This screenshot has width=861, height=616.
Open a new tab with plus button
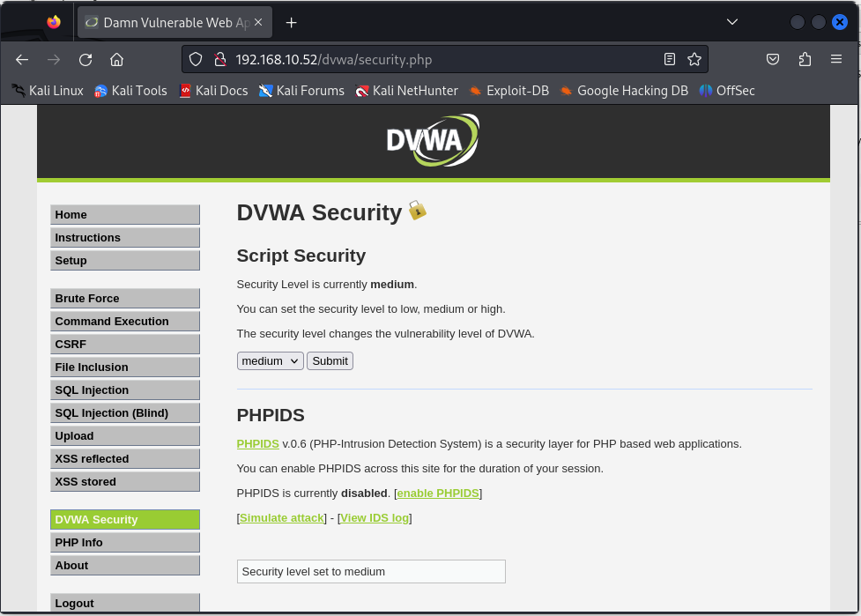pyautogui.click(x=292, y=23)
